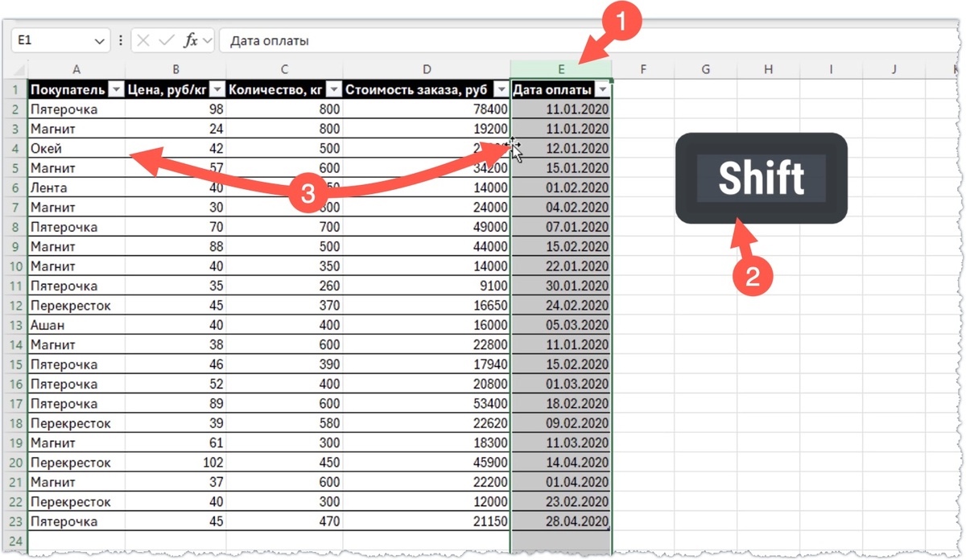Viewport: 966px width, 560px height.
Task: Select the date cell 11.03.2020
Action: click(x=561, y=443)
